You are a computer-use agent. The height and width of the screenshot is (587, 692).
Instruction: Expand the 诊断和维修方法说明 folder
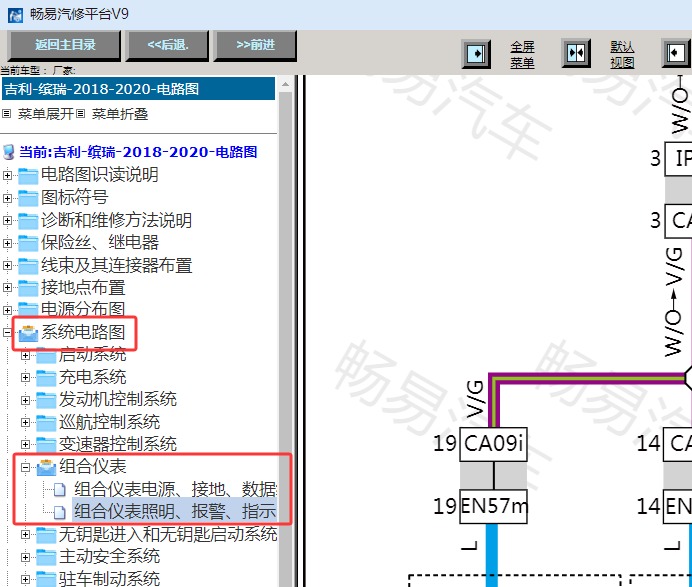coord(8,220)
